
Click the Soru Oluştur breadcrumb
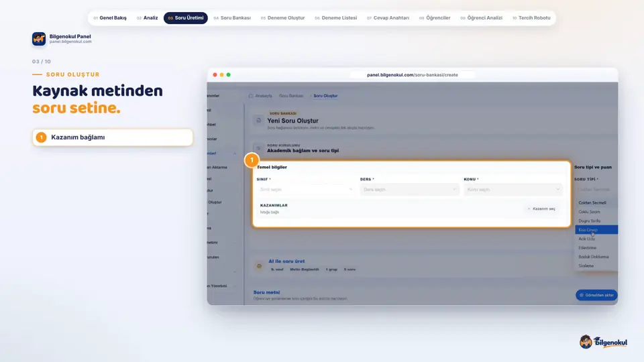click(x=326, y=96)
